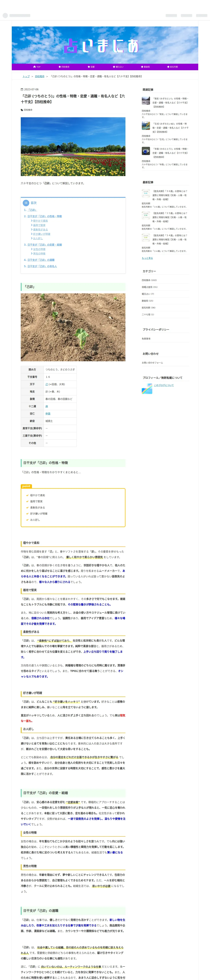Viewport: 210px width, 980px height.
Task: Click the 城頭土 cell in the 納音 row
Action: (x=60, y=421)
